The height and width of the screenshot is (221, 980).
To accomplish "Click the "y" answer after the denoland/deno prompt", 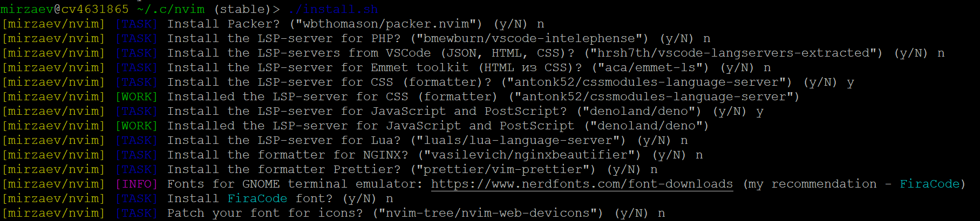I will (x=759, y=112).
